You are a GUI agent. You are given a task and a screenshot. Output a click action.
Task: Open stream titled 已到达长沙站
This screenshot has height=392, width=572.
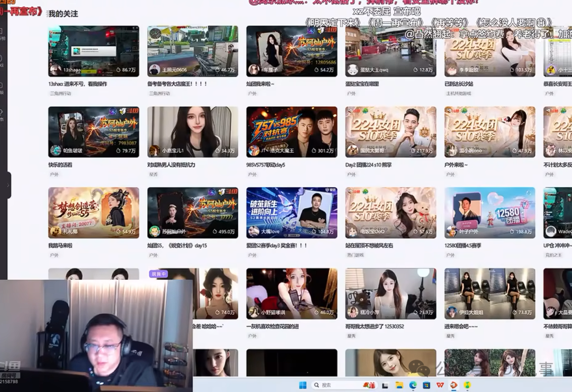459,84
